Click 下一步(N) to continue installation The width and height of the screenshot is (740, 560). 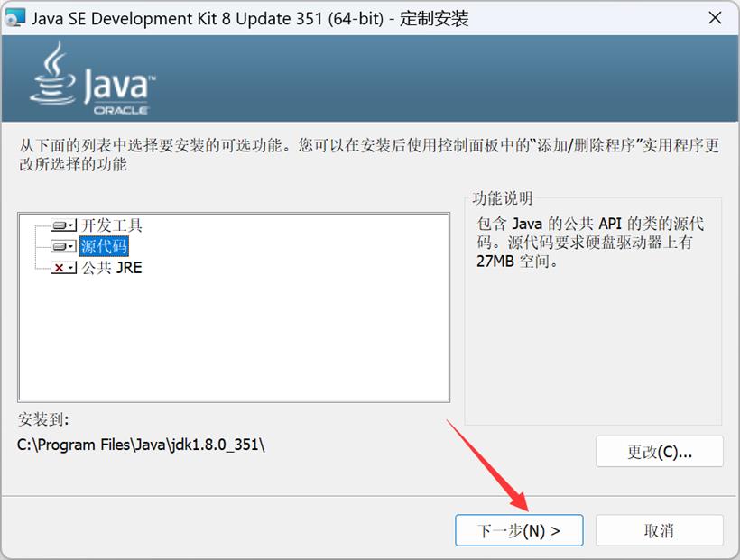click(519, 530)
